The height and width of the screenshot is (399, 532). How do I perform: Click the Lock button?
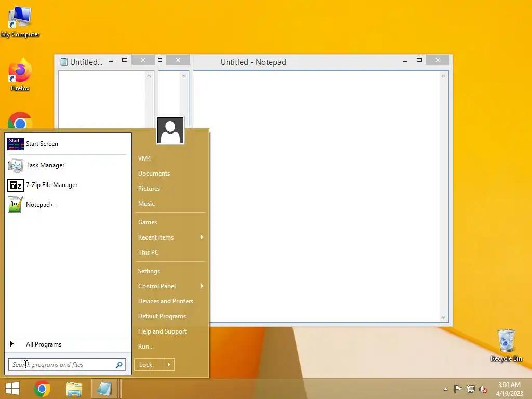149,365
